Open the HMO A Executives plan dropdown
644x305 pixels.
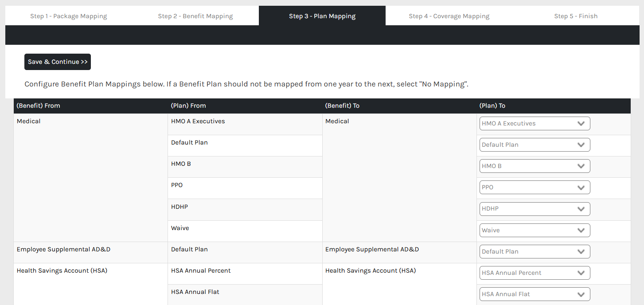[x=535, y=124]
